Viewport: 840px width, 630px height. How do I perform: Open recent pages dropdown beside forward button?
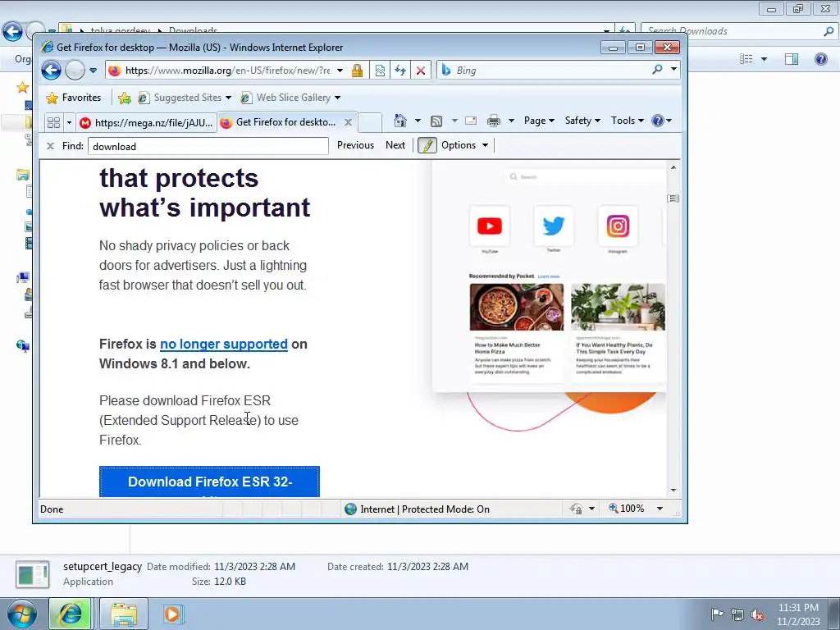pos(94,71)
